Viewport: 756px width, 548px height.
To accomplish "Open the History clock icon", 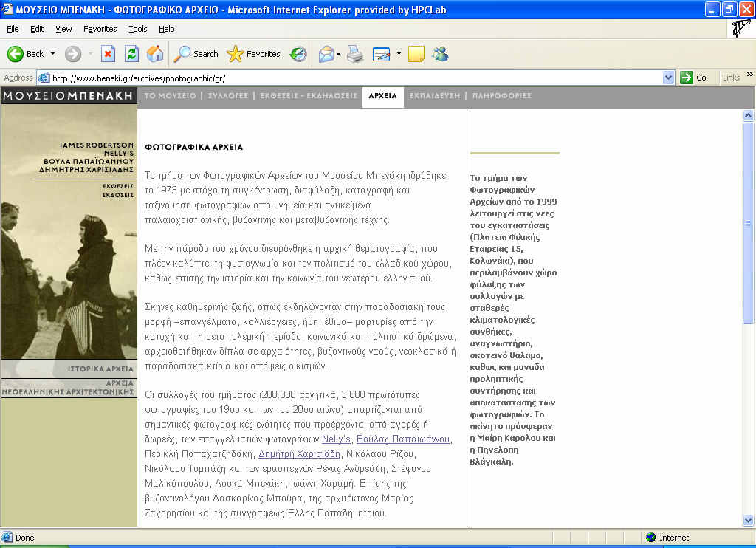I will pos(298,54).
